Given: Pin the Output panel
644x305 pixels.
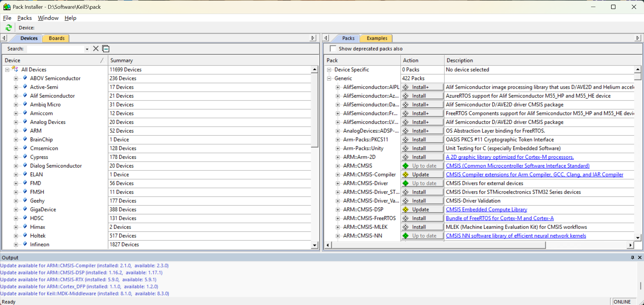Looking at the screenshot, I should [x=632, y=258].
